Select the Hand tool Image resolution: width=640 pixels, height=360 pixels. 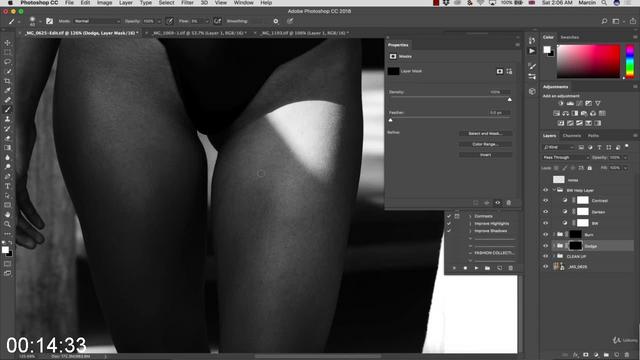(7, 215)
